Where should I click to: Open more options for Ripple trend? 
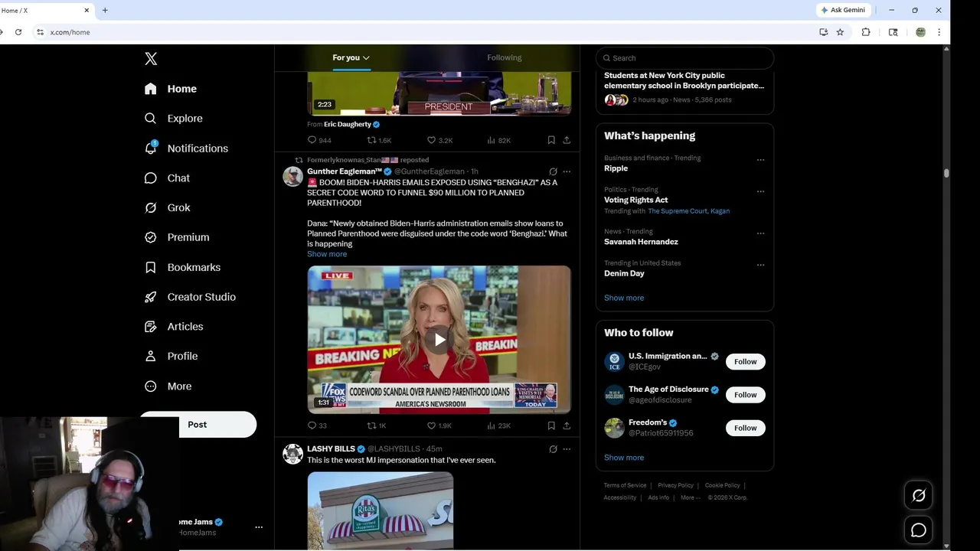pyautogui.click(x=760, y=160)
